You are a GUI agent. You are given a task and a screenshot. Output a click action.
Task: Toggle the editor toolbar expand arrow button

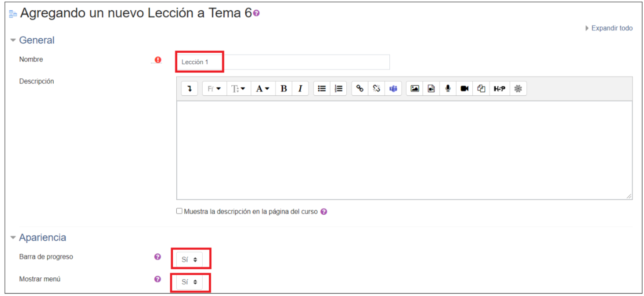coord(190,88)
